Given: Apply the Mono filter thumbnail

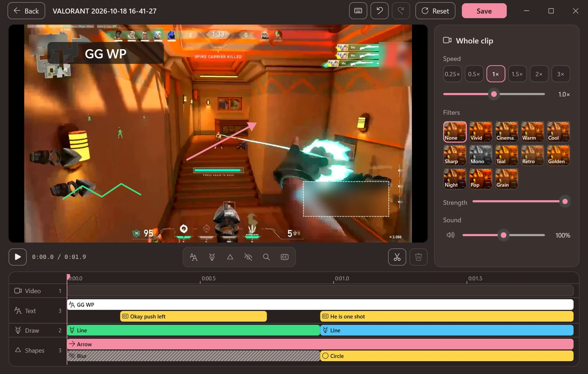Looking at the screenshot, I should click(x=481, y=155).
